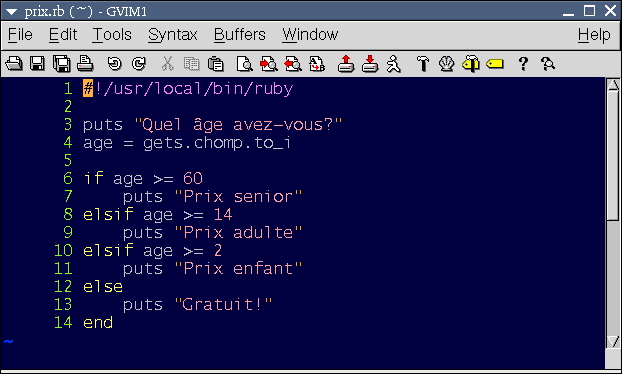
Task: Jump to tag with the yellow tag icon
Action: [495, 63]
